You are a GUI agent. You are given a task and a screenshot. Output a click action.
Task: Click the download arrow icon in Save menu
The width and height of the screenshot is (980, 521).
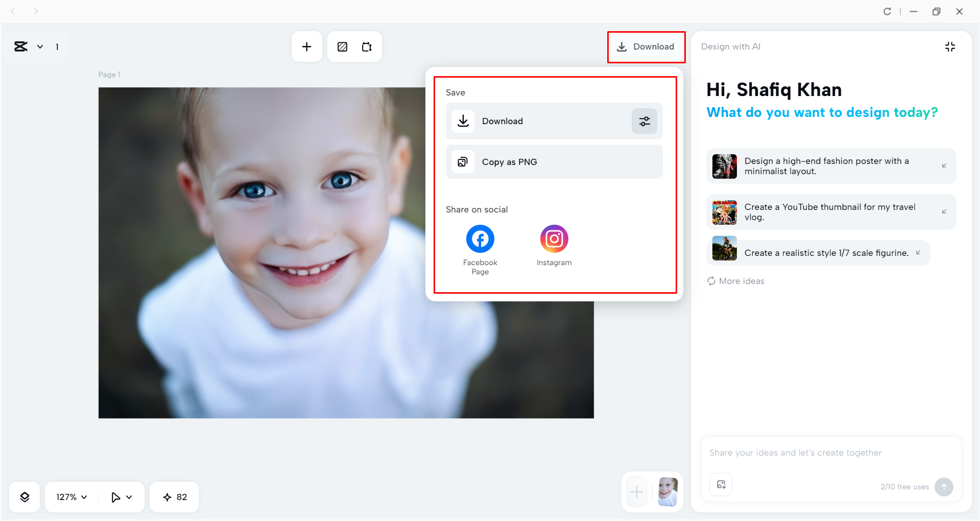tap(463, 121)
